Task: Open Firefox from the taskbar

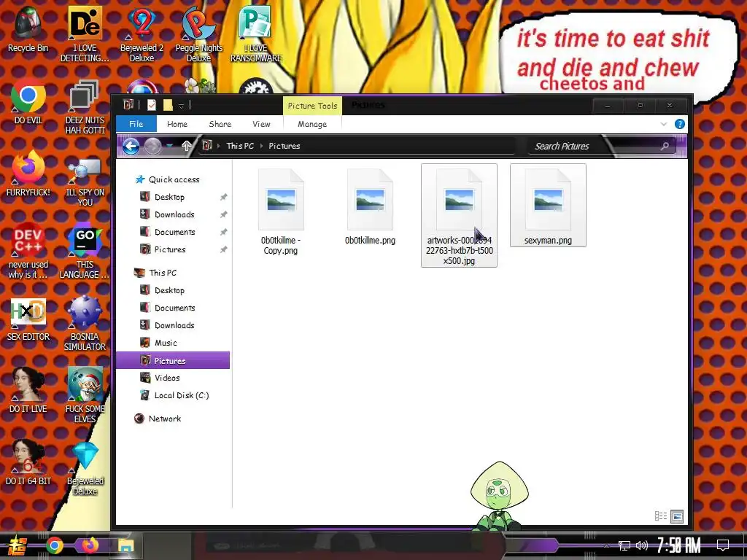Action: (x=90, y=545)
